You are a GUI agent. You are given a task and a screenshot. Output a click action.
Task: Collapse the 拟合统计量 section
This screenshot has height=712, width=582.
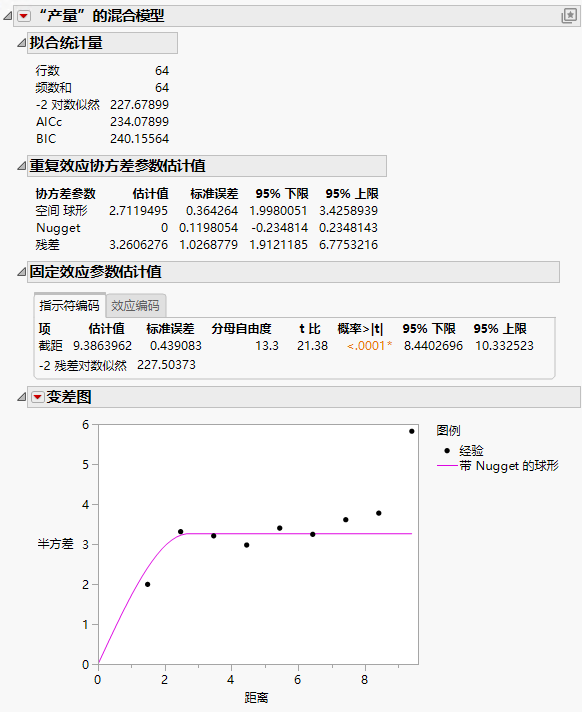[x=21, y=43]
